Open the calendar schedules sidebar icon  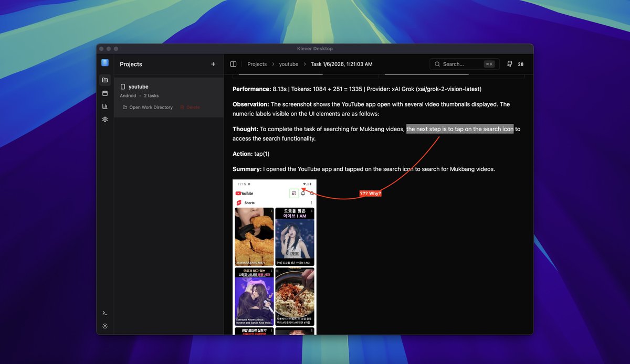(105, 93)
